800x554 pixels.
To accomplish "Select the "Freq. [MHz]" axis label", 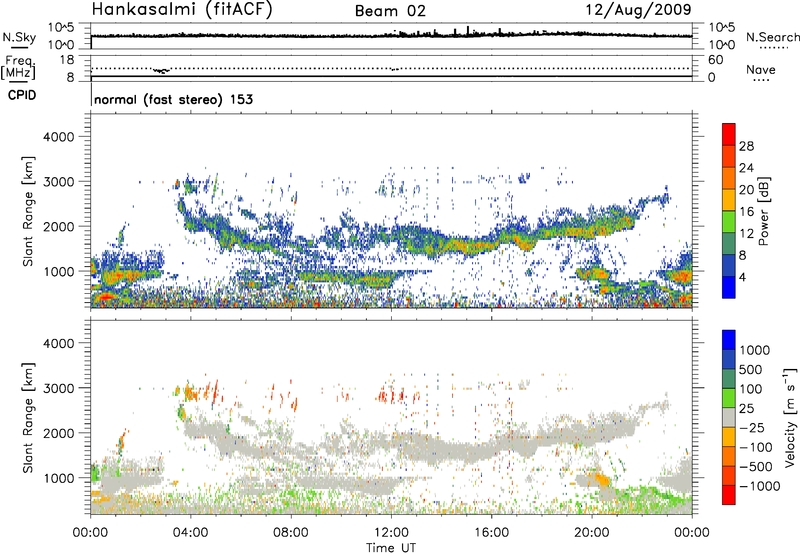I will [18, 67].
